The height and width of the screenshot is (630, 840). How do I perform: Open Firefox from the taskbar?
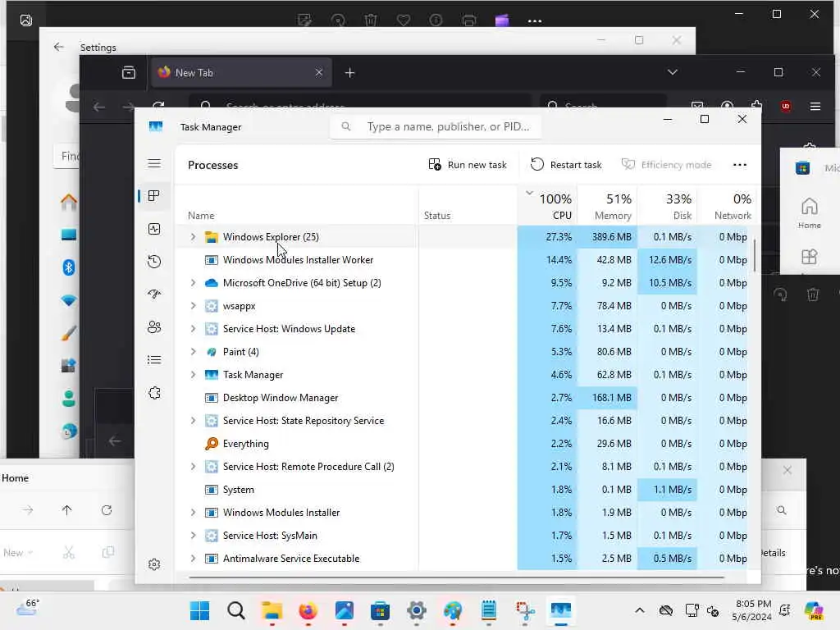tap(308, 610)
